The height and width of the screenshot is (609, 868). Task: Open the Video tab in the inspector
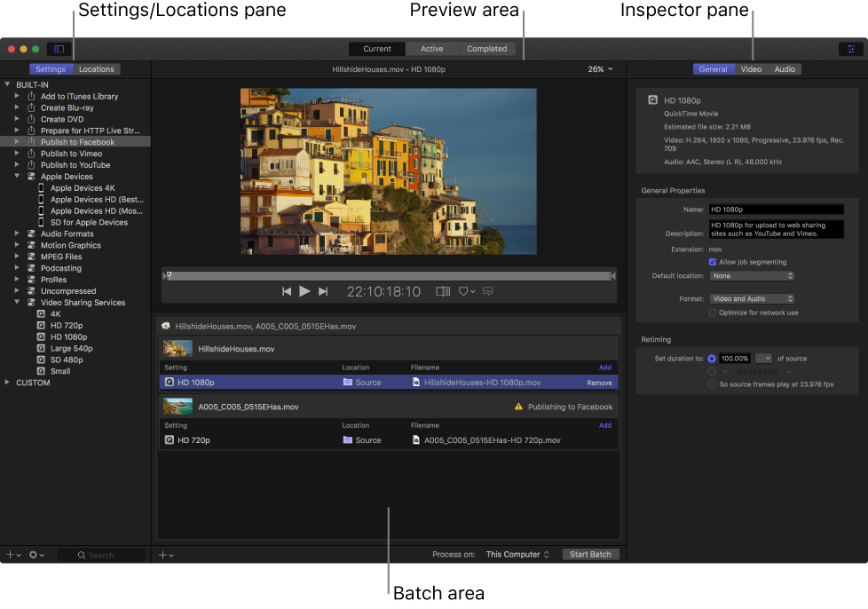(x=751, y=69)
